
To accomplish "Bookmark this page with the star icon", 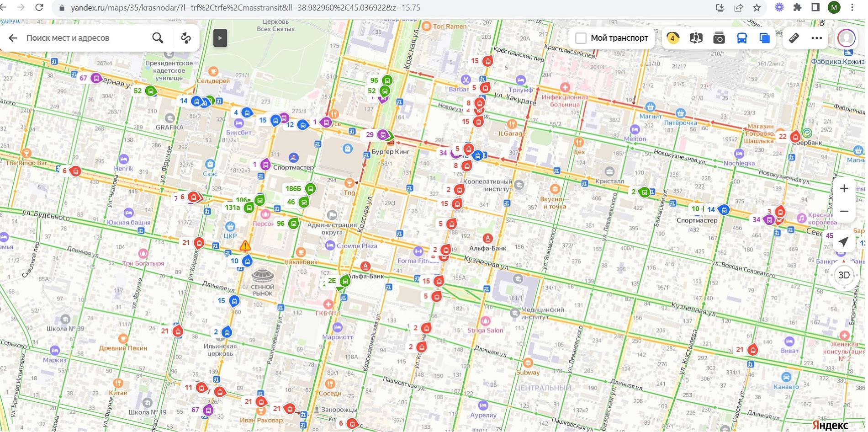I will tap(757, 8).
